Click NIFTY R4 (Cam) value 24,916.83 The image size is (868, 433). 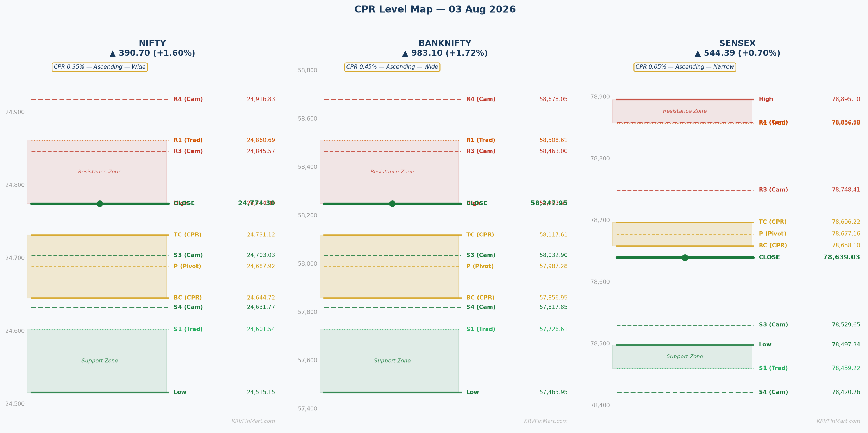261,100
